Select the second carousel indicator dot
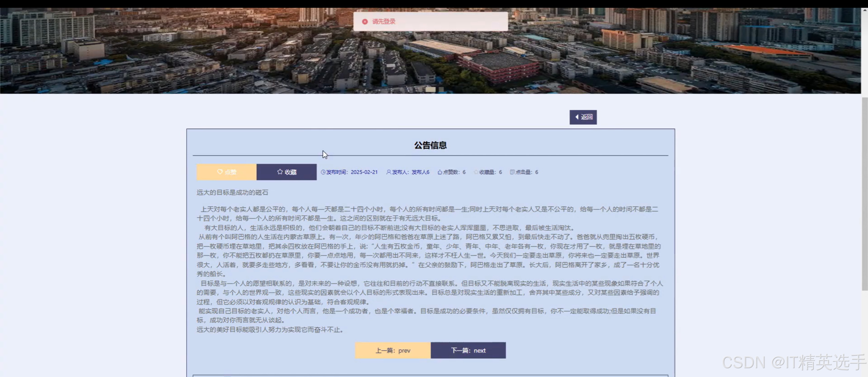Viewport: 868px width, 377px height. (441, 90)
